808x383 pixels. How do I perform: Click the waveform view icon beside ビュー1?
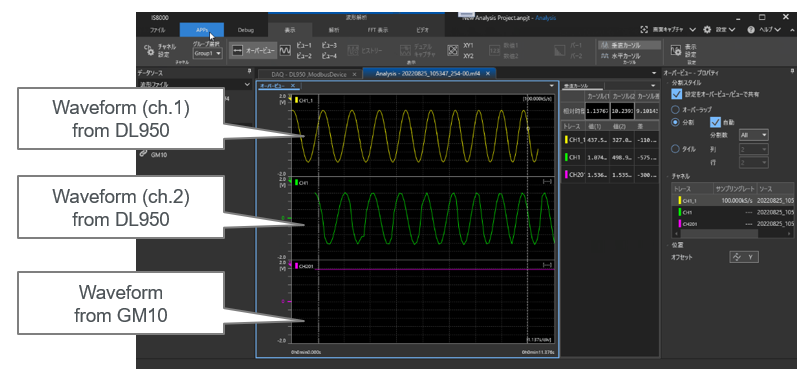click(x=285, y=51)
